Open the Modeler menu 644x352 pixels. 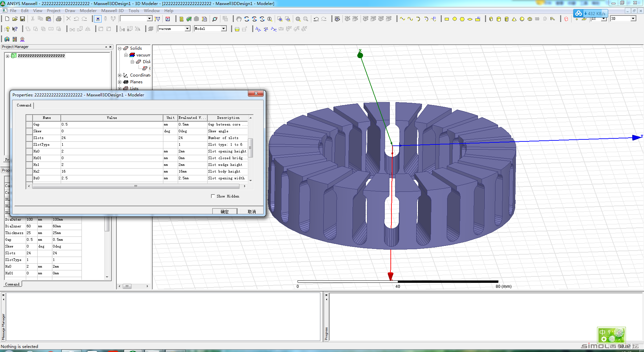click(88, 11)
